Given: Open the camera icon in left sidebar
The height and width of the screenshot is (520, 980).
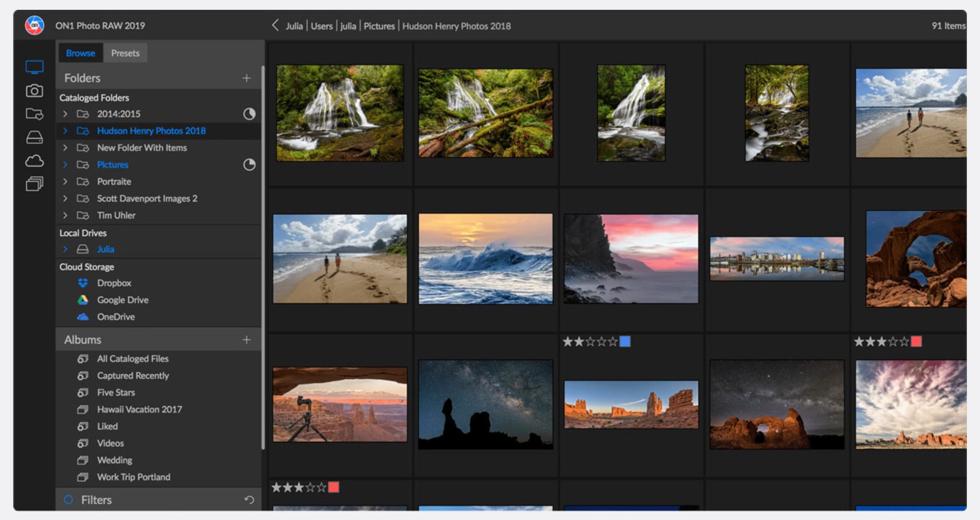Looking at the screenshot, I should (34, 90).
